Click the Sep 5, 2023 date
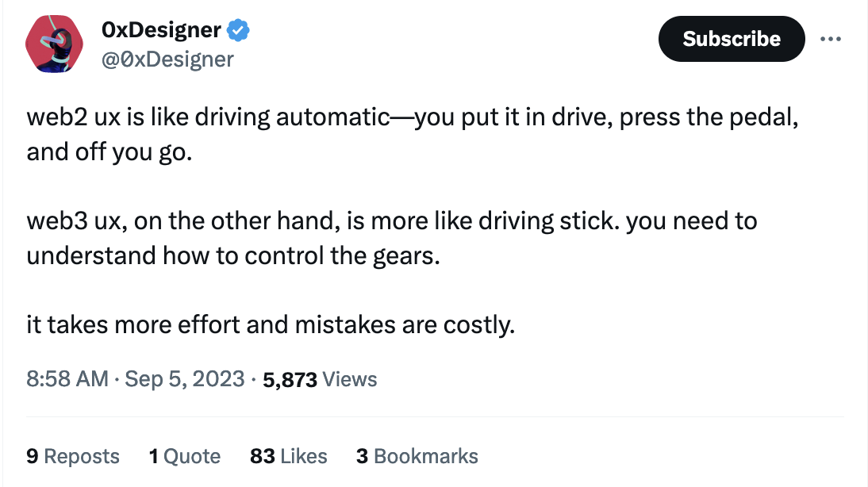 point(184,378)
